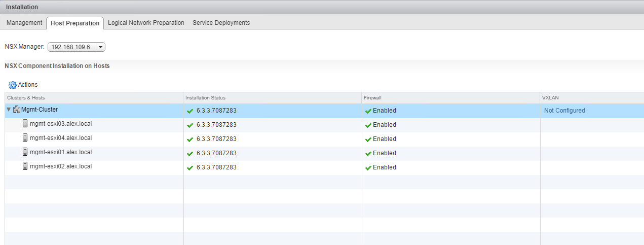644x245 pixels.
Task: Switch to the Management tab
Action: pyautogui.click(x=24, y=23)
